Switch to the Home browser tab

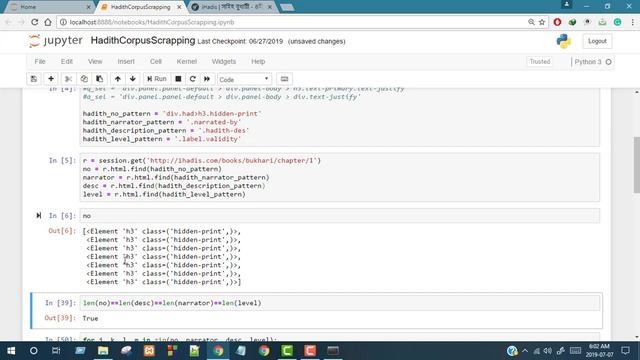coord(50,7)
